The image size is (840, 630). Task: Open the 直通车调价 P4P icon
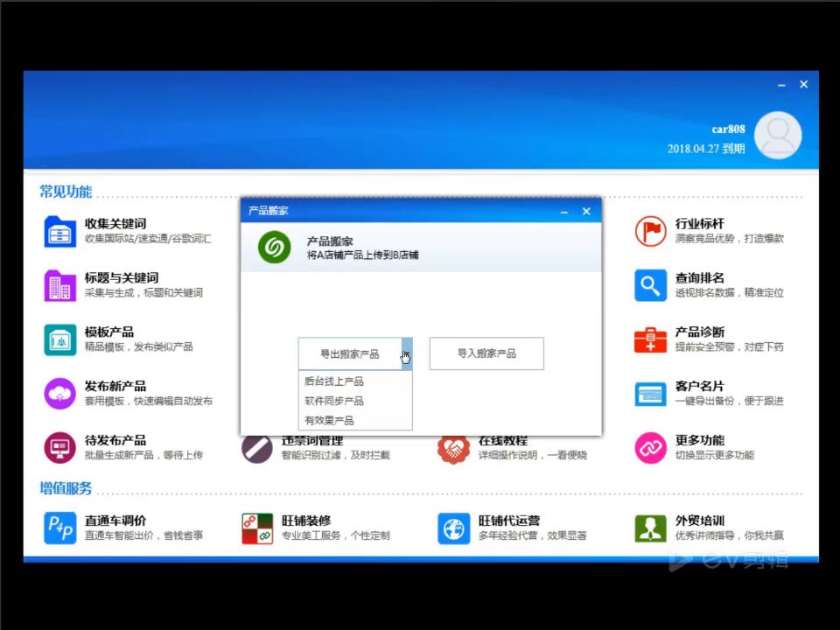pyautogui.click(x=60, y=528)
